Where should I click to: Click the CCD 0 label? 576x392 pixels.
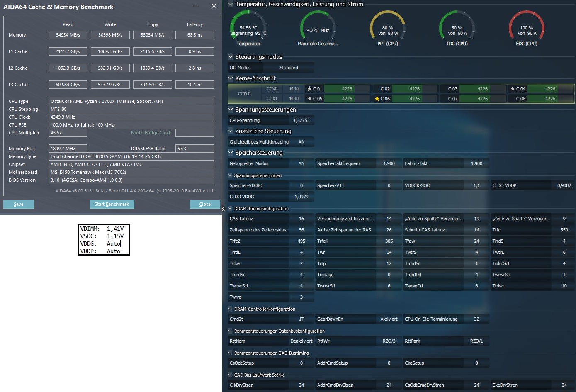click(244, 94)
